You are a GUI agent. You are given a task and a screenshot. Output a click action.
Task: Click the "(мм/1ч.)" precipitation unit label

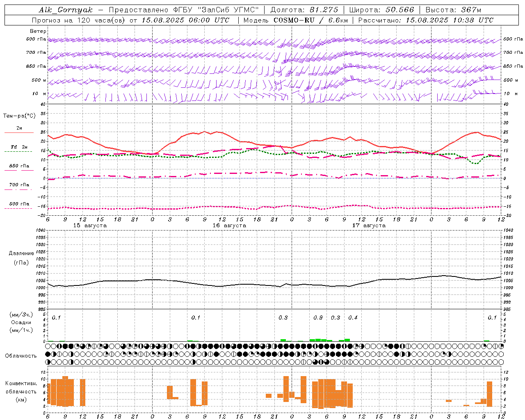pyautogui.click(x=21, y=330)
